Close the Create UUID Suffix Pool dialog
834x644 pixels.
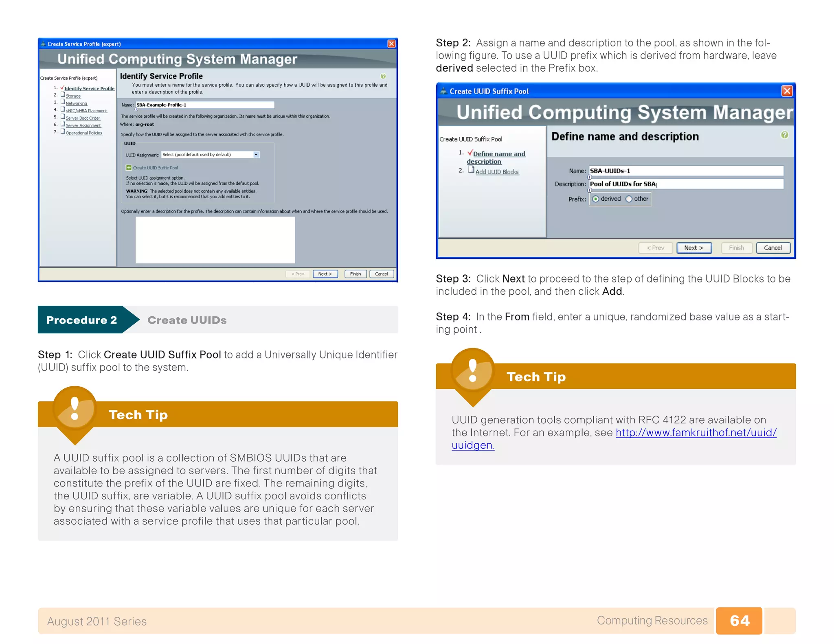[x=787, y=91]
